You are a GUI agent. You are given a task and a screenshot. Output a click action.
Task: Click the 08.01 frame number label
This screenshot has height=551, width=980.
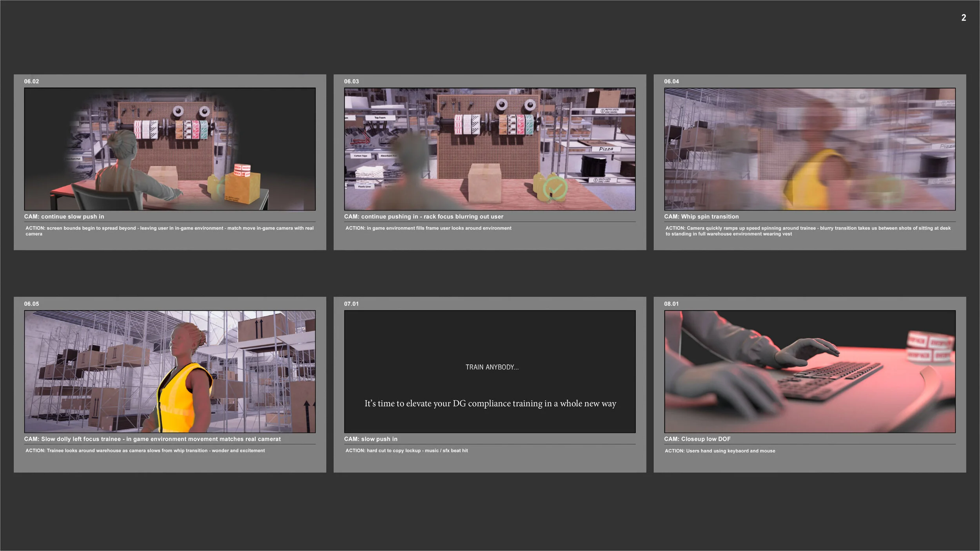pos(671,304)
